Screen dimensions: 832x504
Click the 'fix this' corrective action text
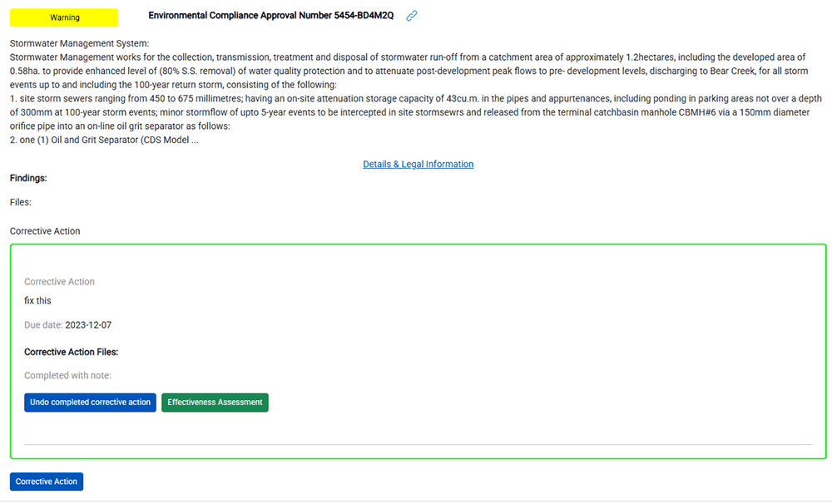click(37, 300)
